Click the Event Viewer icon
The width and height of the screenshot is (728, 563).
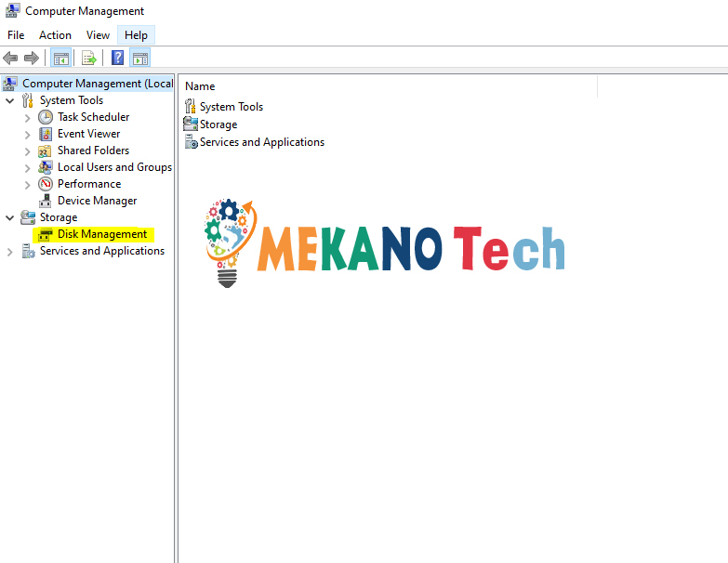(x=45, y=134)
